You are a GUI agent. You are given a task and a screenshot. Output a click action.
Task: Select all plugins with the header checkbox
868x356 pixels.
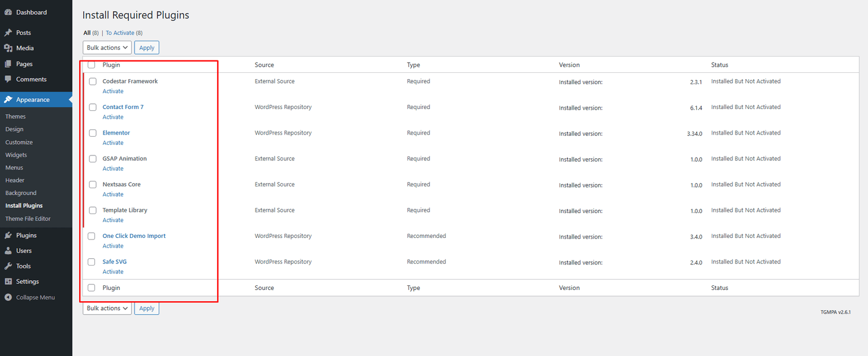tap(91, 64)
